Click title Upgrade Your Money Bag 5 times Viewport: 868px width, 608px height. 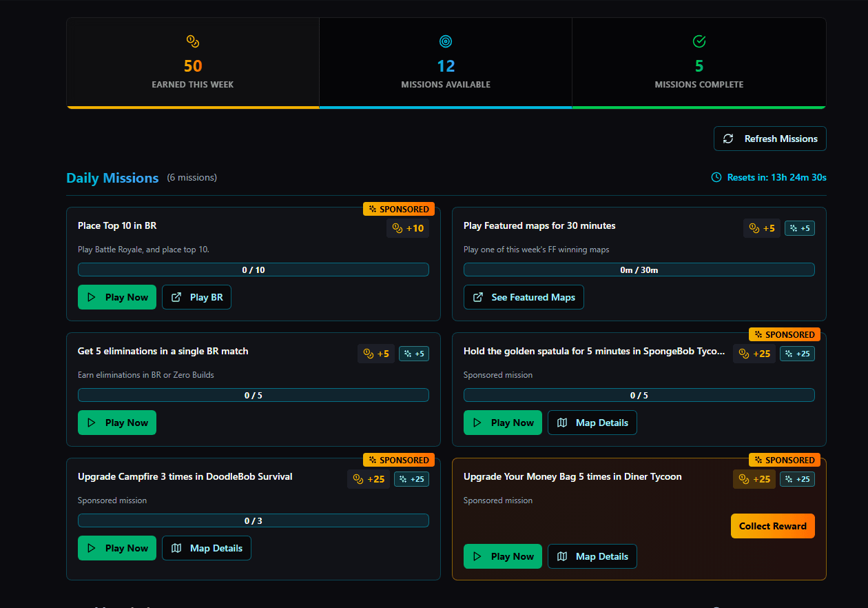(x=572, y=476)
